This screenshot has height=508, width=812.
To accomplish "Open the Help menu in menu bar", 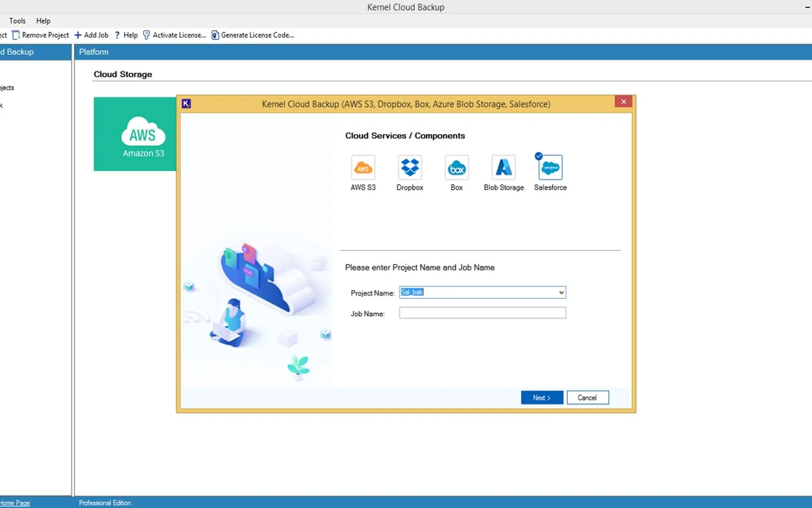I will (x=43, y=21).
